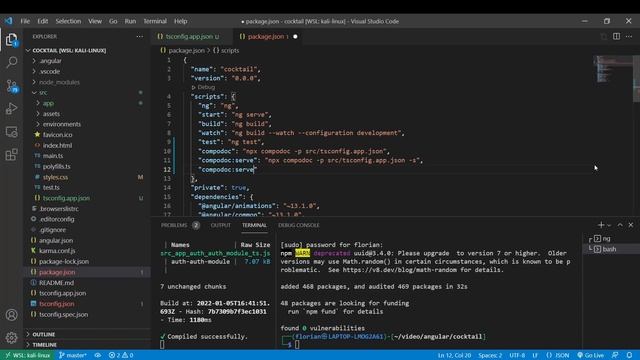The height and width of the screenshot is (360, 640).
Task: Open notifications bell in status bar
Action: (x=629, y=355)
